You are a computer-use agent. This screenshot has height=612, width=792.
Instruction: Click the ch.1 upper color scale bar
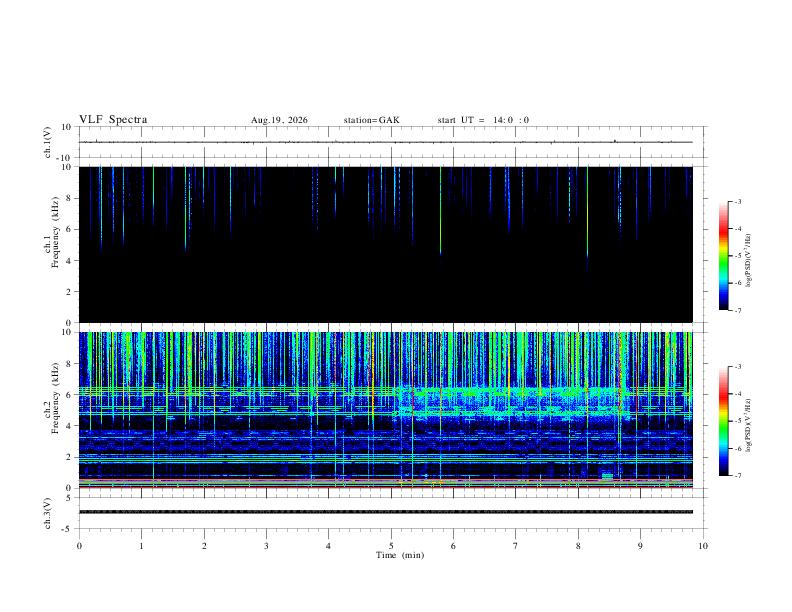(x=723, y=256)
